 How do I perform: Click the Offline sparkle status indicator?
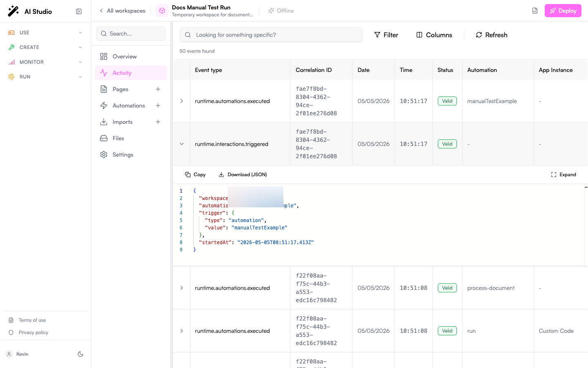pyautogui.click(x=281, y=11)
